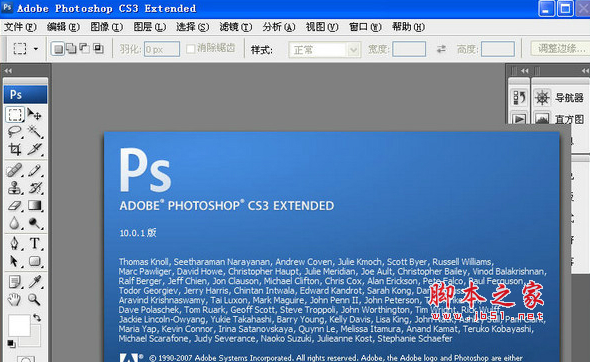Viewport: 590px width, 362px height.
Task: Swap width and height values
Action: tap(441, 49)
